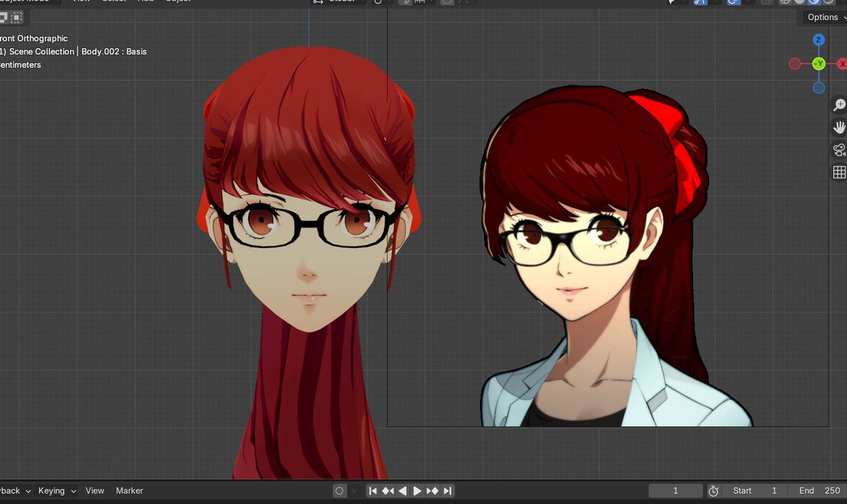Open the Options dropdown
847x504 pixels.
click(x=825, y=17)
